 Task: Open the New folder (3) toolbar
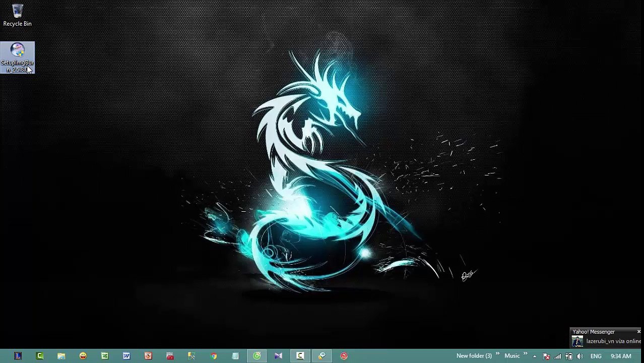[474, 356]
